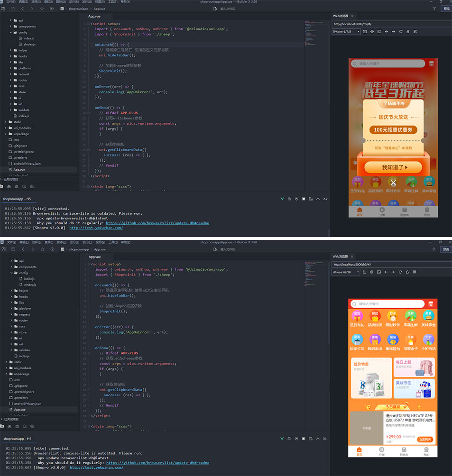Select the 分类 tab in the lower phone preview
The width and height of the screenshot is (452, 476).
tap(382, 451)
